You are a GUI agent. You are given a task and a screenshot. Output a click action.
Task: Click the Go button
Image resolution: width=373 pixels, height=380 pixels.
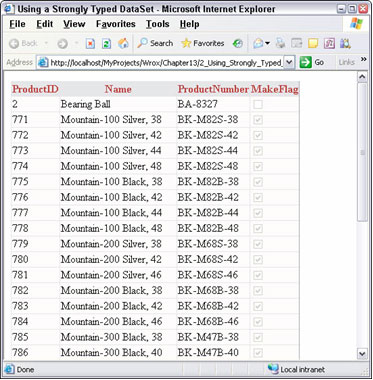(x=312, y=62)
